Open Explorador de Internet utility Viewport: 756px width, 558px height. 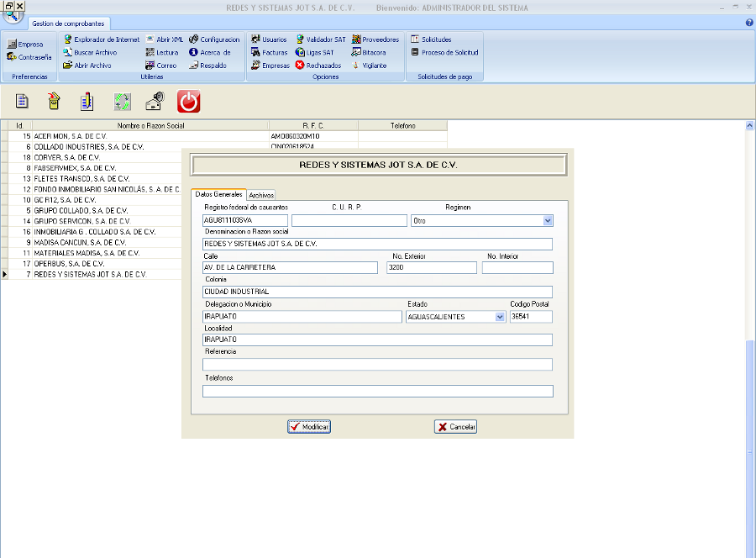[x=101, y=39]
